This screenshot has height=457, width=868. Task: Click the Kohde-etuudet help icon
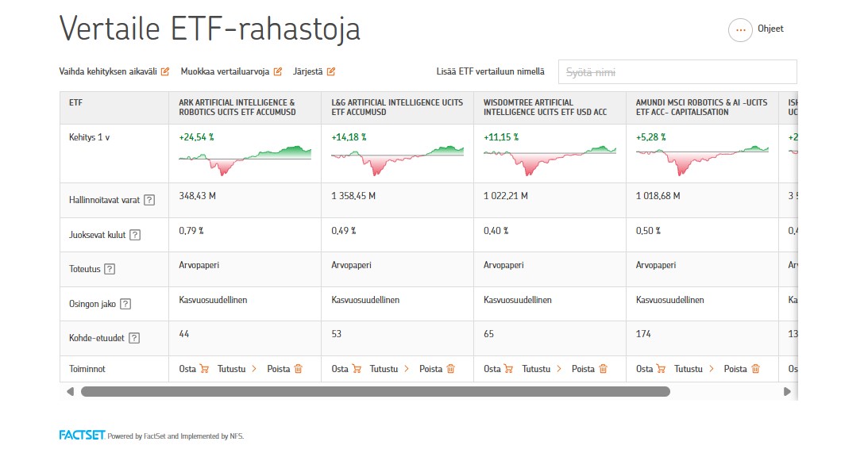click(x=134, y=338)
